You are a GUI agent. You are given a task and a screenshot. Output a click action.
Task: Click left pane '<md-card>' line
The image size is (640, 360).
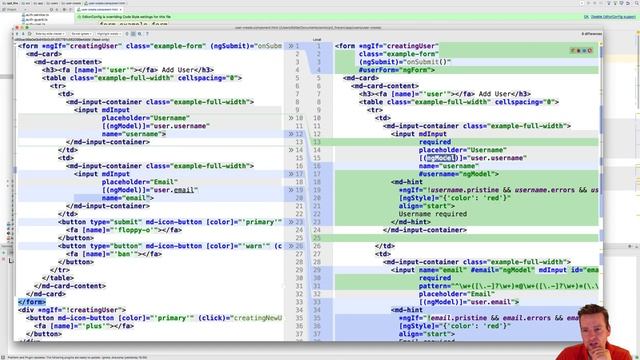(44, 54)
